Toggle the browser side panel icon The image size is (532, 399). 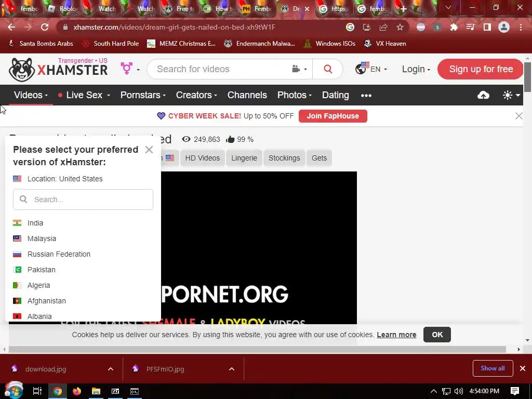[487, 27]
